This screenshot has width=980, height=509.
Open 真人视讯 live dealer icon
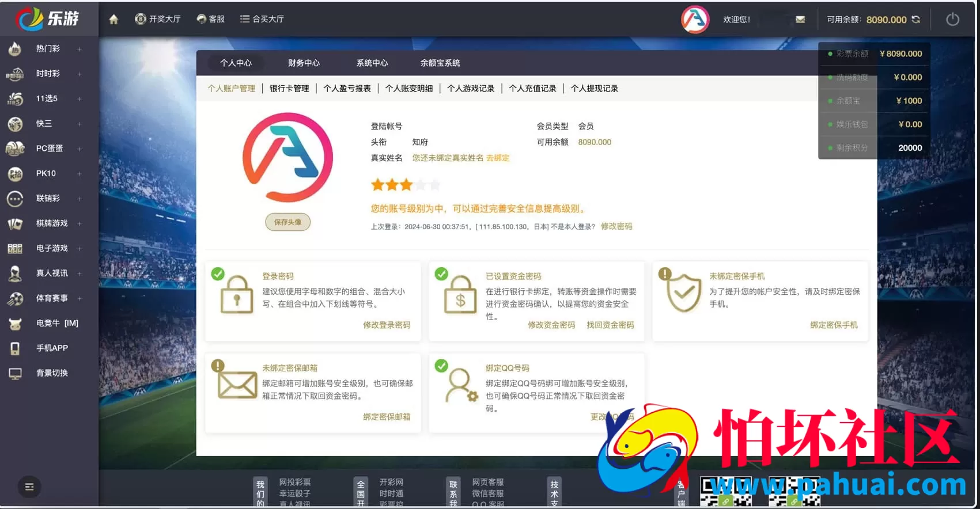pos(15,274)
